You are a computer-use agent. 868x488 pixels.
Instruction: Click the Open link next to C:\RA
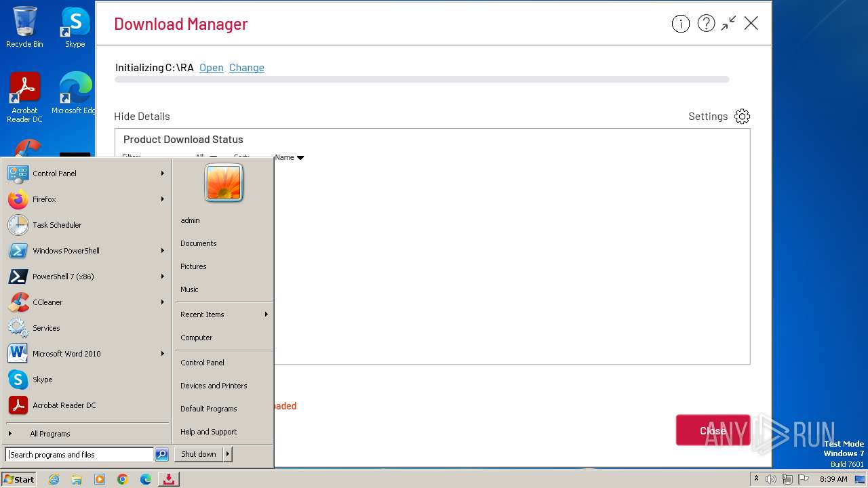click(x=211, y=68)
